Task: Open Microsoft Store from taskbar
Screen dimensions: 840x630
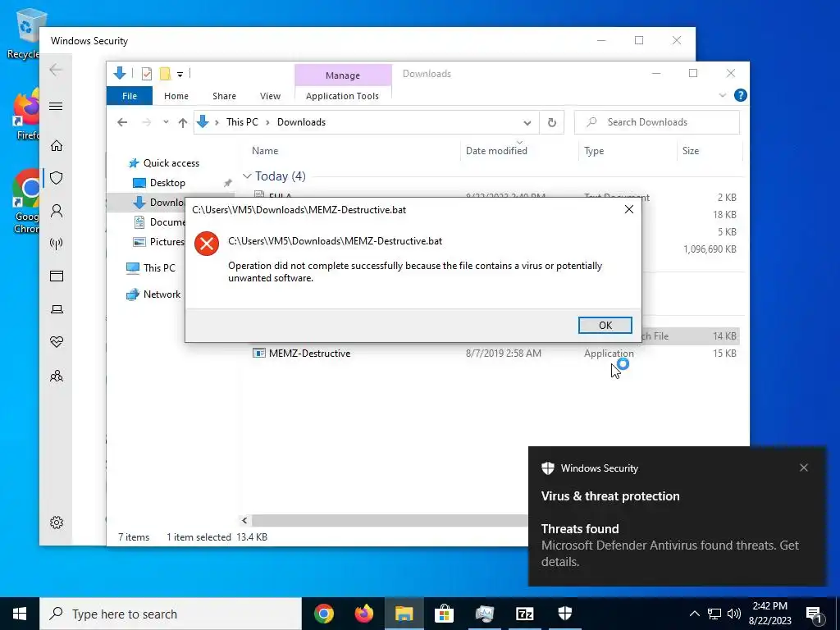Action: [x=444, y=614]
